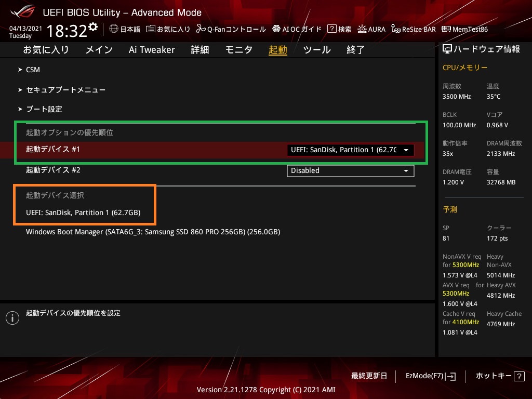Switch to Ai Tweaker tab
Screen dimensions: 532x399
[152, 50]
